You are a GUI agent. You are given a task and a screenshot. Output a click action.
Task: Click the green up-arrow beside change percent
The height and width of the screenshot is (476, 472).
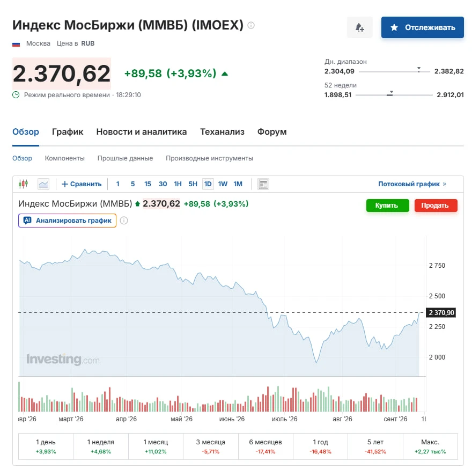[x=225, y=74]
